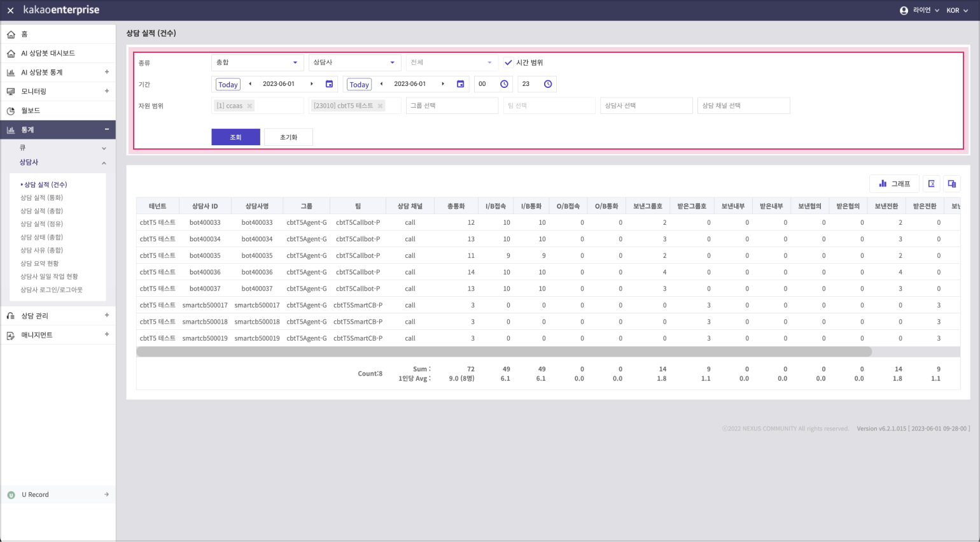Open the 상담사 category dropdown
The image size is (980, 542).
(x=354, y=62)
